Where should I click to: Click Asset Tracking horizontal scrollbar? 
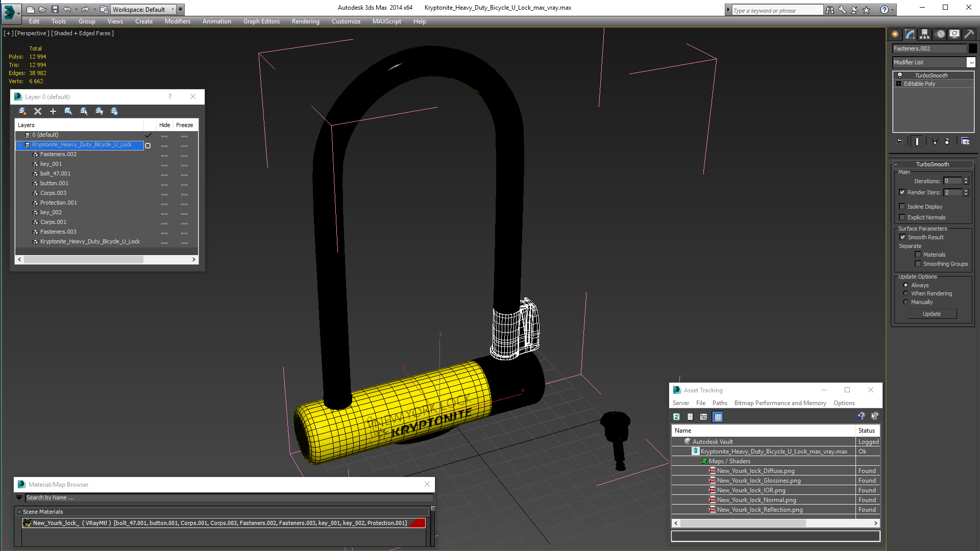coord(776,523)
